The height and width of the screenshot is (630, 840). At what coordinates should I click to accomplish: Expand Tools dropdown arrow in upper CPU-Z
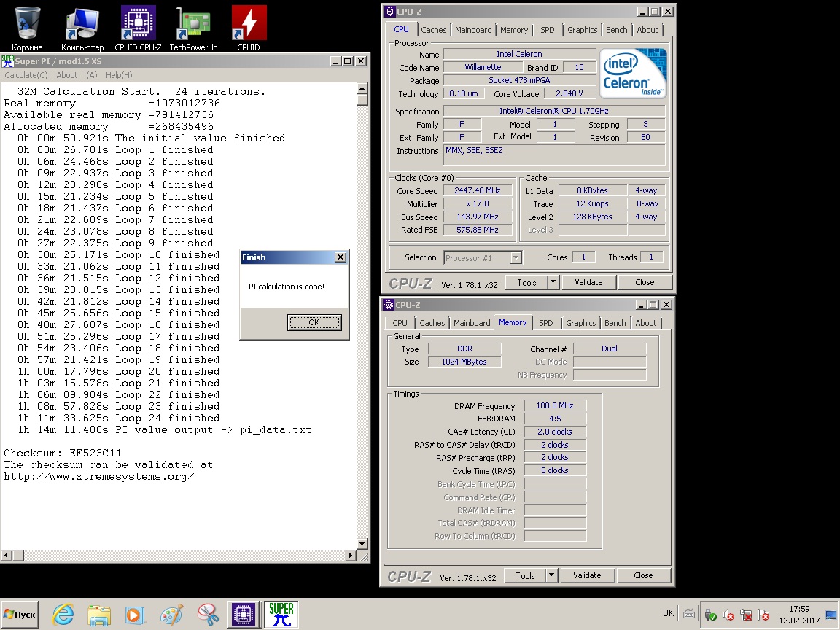pos(553,282)
